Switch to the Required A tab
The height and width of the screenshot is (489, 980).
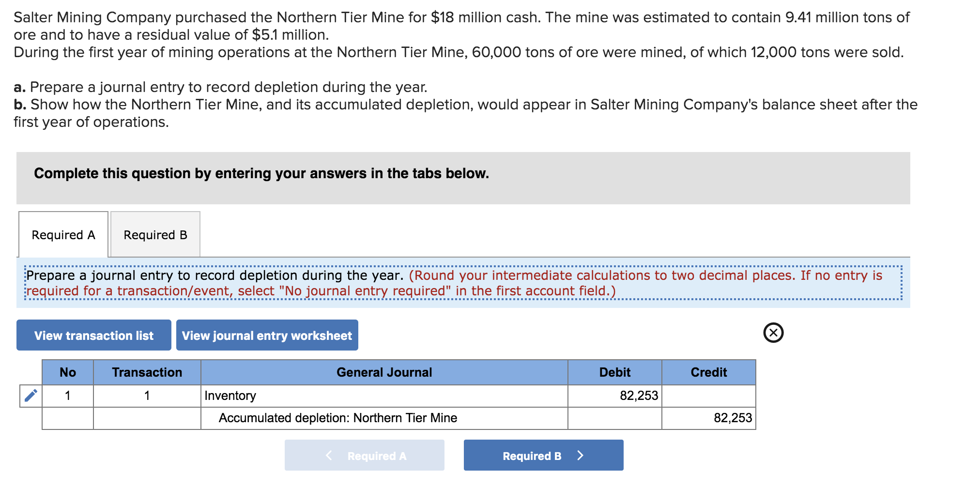click(62, 234)
